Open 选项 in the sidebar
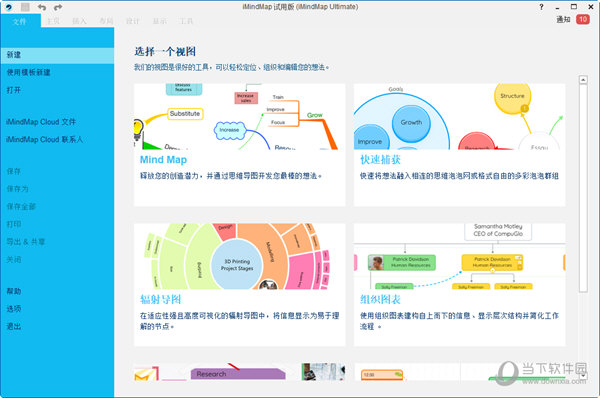 (14, 309)
